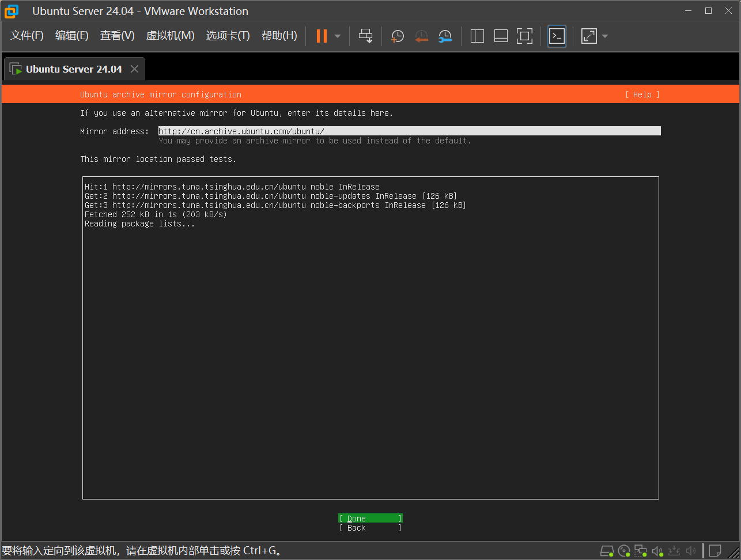741x560 pixels.
Task: Click the hard disk status icon
Action: coord(607,551)
